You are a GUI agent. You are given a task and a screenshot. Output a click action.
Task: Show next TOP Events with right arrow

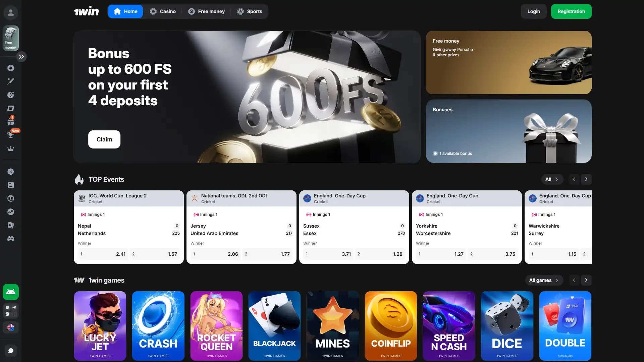(586, 179)
